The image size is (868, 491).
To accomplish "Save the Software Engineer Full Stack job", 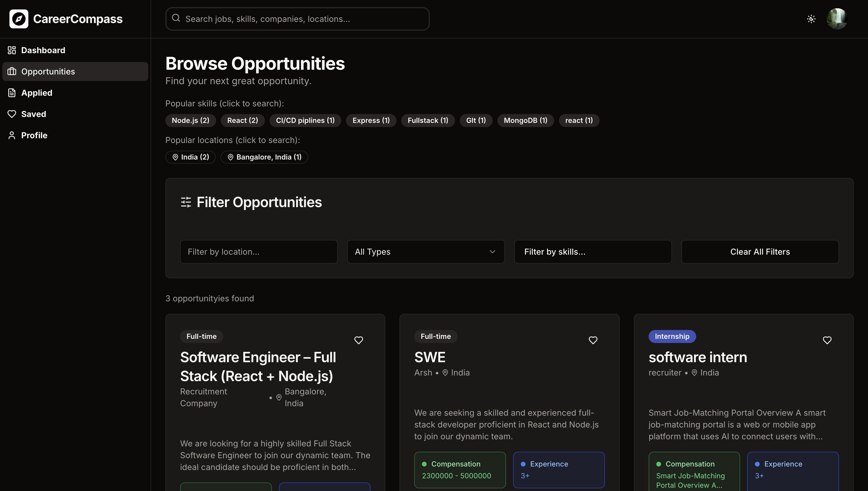I will pyautogui.click(x=358, y=340).
